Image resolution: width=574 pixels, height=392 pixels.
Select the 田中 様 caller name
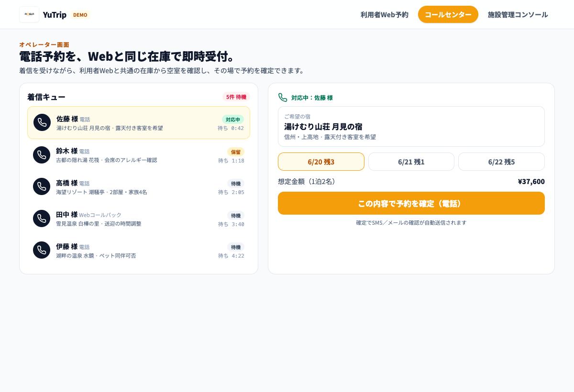tap(66, 214)
